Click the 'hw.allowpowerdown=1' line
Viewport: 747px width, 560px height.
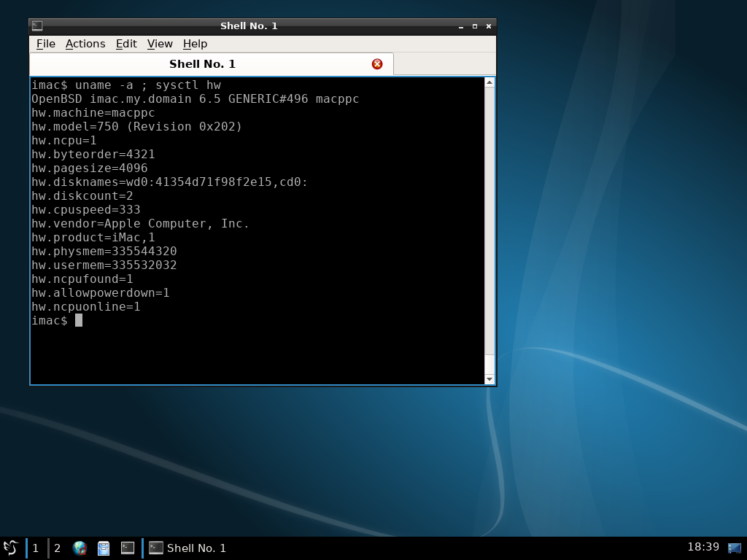pos(101,292)
